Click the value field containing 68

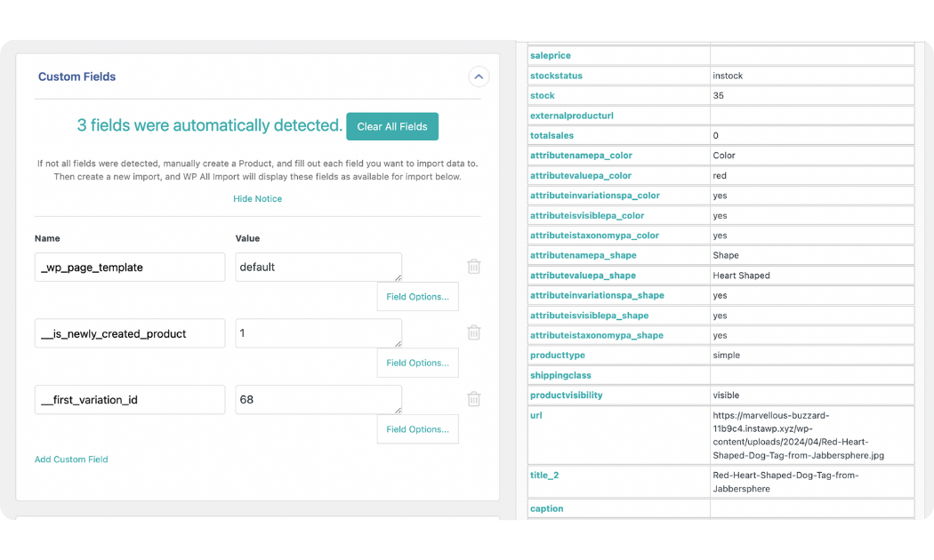(x=318, y=400)
